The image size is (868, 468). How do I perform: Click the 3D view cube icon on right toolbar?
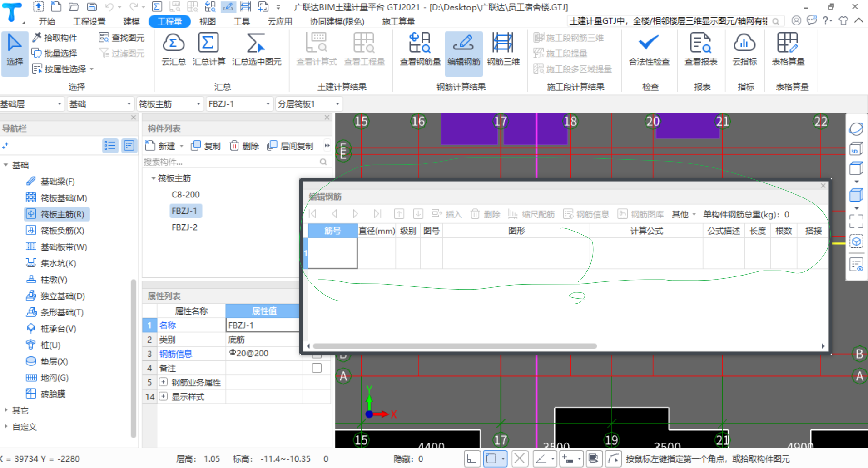[856, 149]
